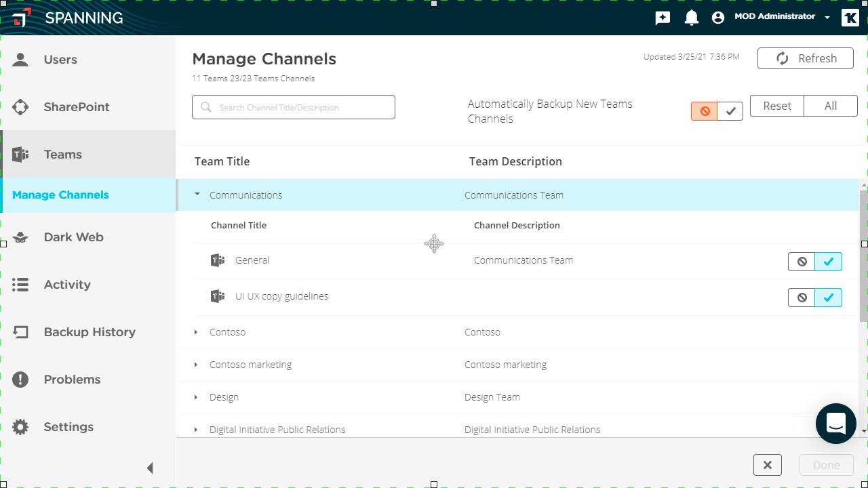Click the user avatar icon
The width and height of the screenshot is (868, 488).
718,18
